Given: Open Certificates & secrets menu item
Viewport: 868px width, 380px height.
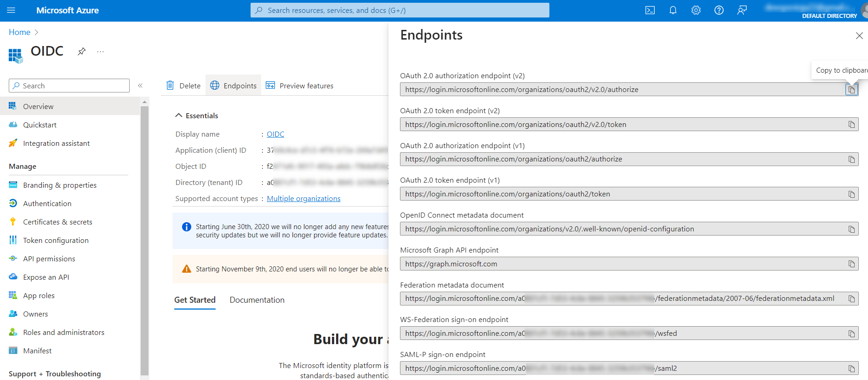Looking at the screenshot, I should point(57,222).
